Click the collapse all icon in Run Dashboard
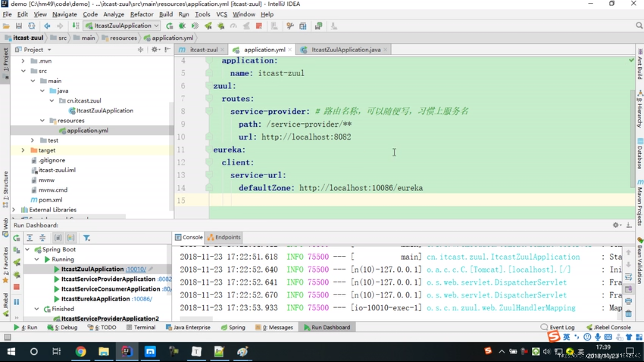 [x=42, y=238]
